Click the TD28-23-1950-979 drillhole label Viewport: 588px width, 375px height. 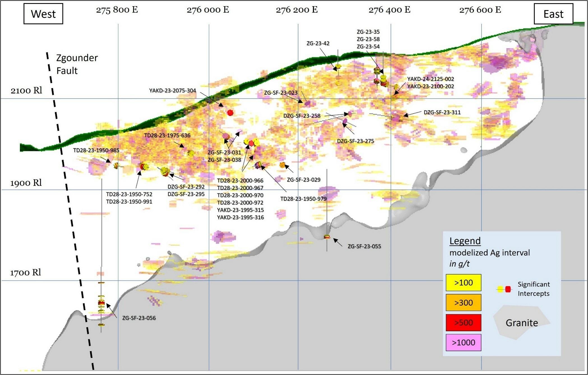tap(303, 199)
